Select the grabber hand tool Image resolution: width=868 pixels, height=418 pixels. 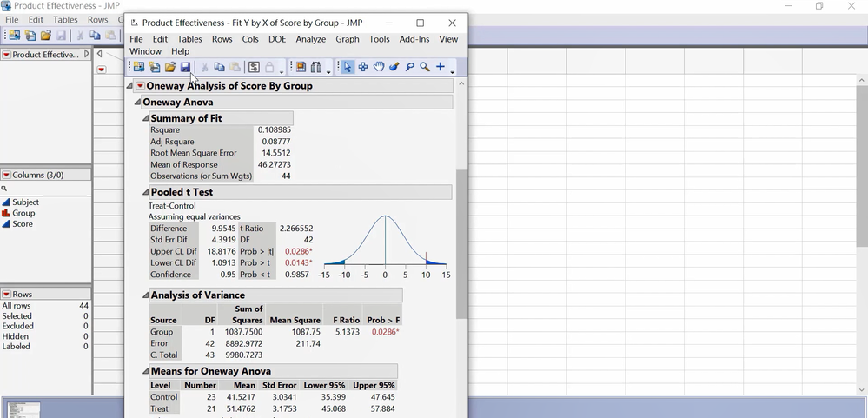379,68
